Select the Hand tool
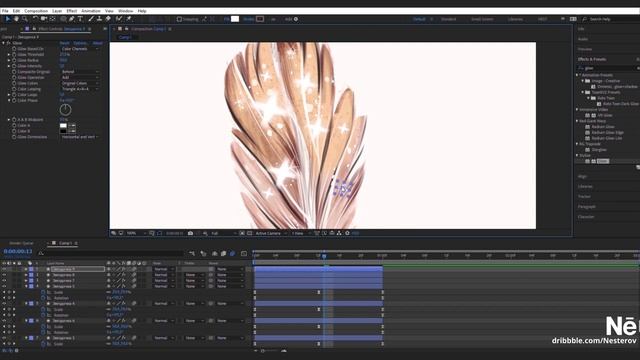Screen dimensions: 640x360 (16, 19)
